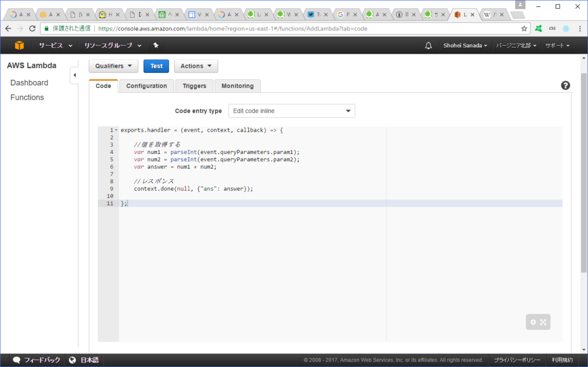Bookmark this page with the star
The width and height of the screenshot is (588, 367).
pos(524,29)
